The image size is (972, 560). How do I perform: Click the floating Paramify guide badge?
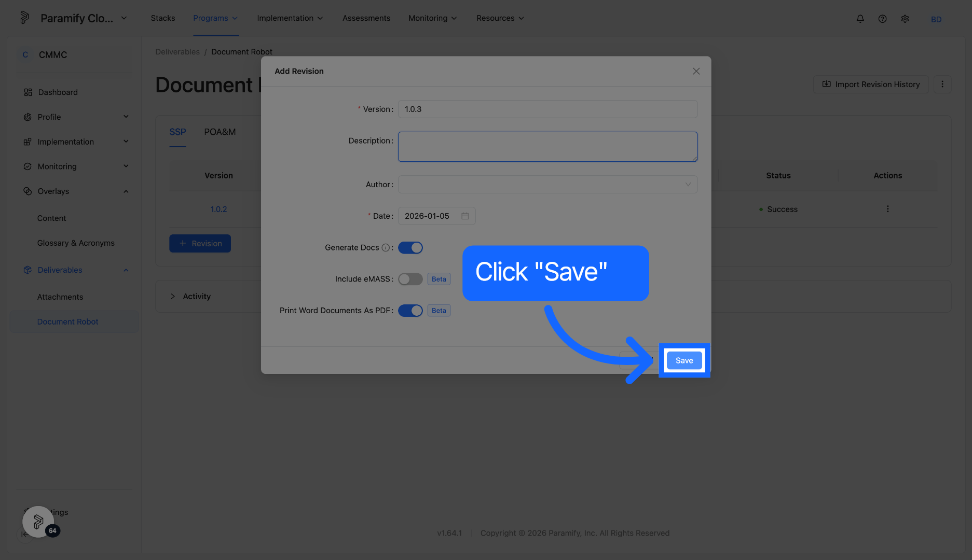[38, 522]
